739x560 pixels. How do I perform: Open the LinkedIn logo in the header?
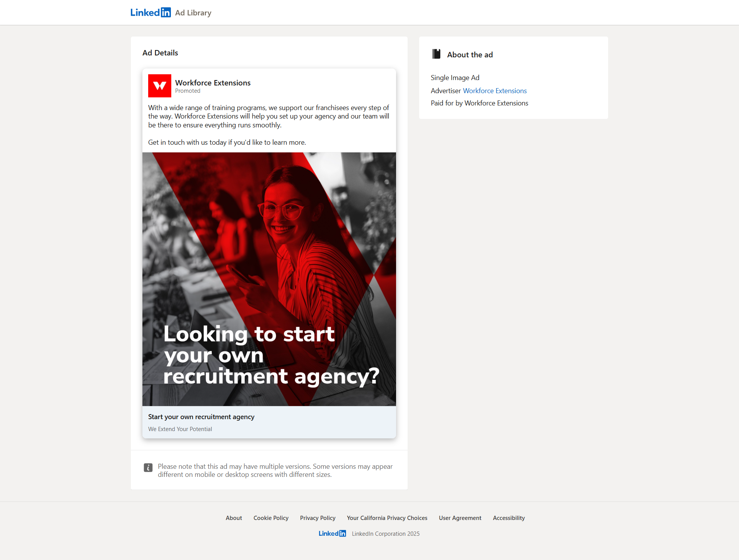click(150, 12)
